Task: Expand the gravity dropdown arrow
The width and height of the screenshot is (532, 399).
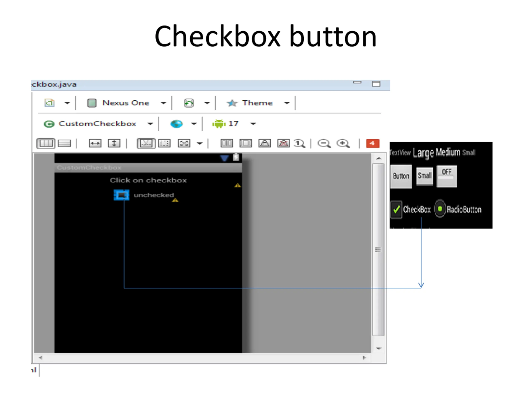Action: click(x=200, y=144)
